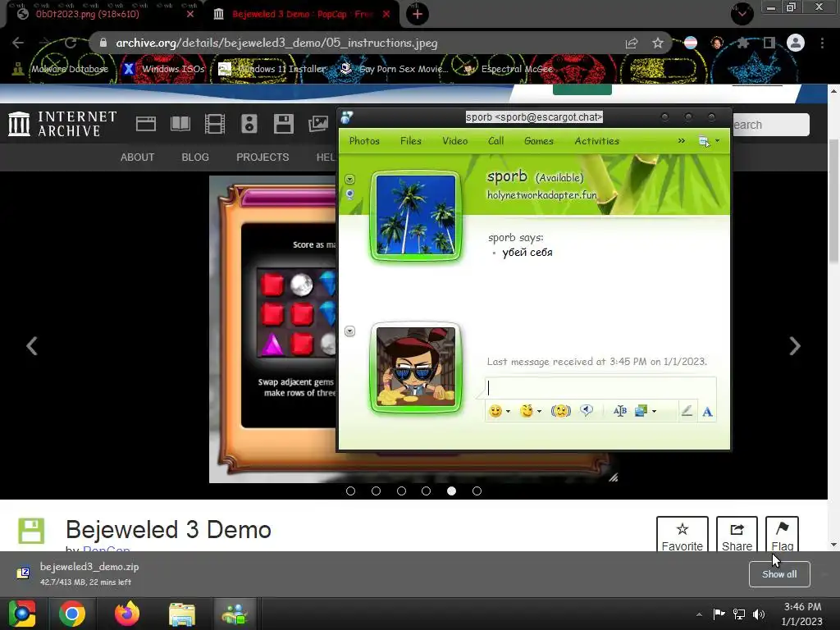The width and height of the screenshot is (840, 630).
Task: Switch to text typing mode A icon
Action: (707, 412)
